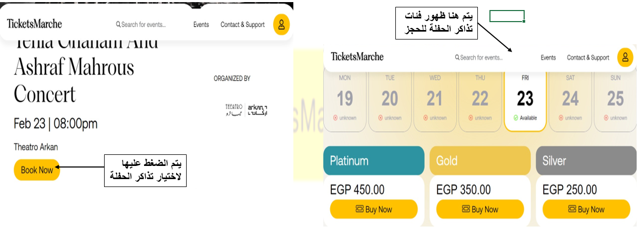Focus the left Search for events field
Screen dimensions: 644x236
click(141, 25)
